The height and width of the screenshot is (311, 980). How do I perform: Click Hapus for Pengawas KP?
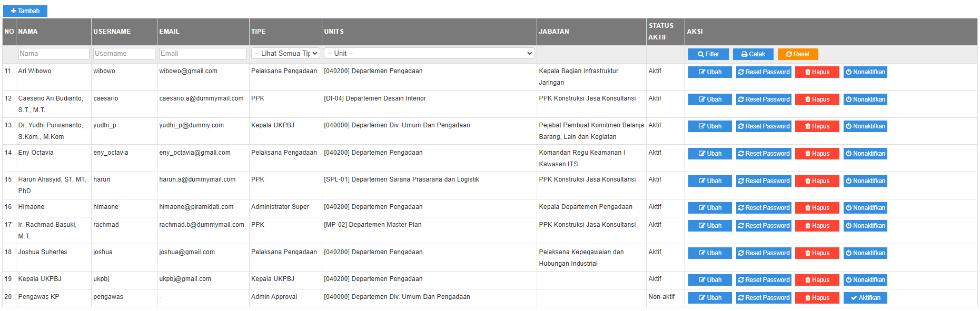[817, 298]
